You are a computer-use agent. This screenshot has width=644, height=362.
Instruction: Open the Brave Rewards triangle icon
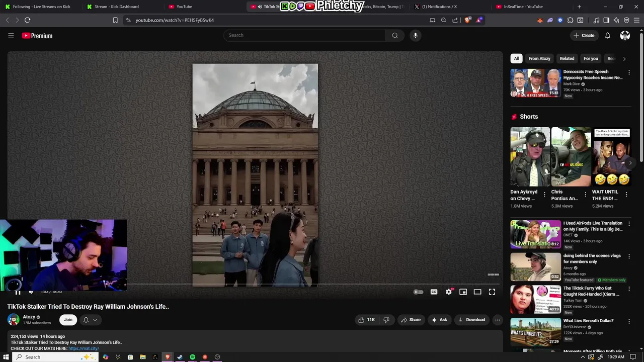click(x=479, y=20)
